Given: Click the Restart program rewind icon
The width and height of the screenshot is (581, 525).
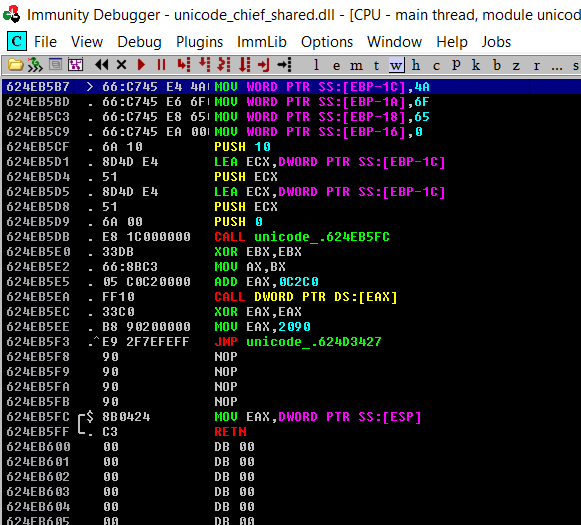Looking at the screenshot, I should coord(101,65).
